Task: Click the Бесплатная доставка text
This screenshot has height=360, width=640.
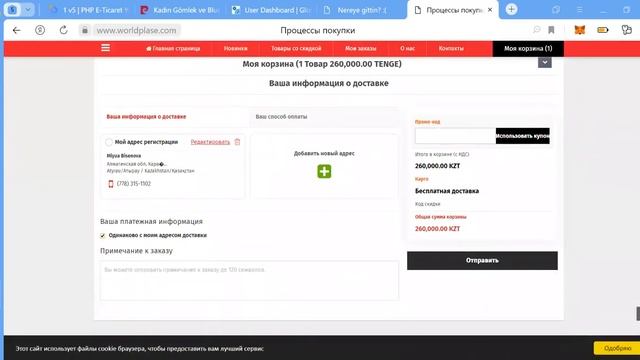Action: pos(447,191)
